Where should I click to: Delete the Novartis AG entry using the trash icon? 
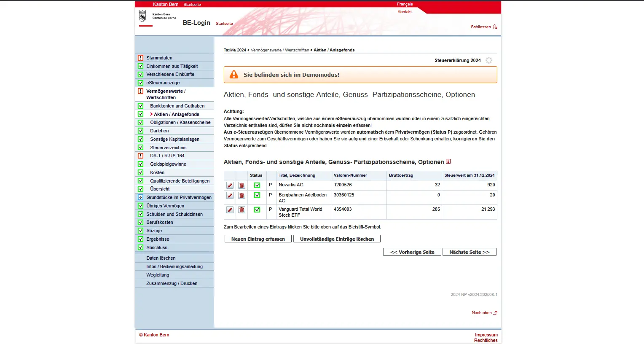click(x=241, y=185)
